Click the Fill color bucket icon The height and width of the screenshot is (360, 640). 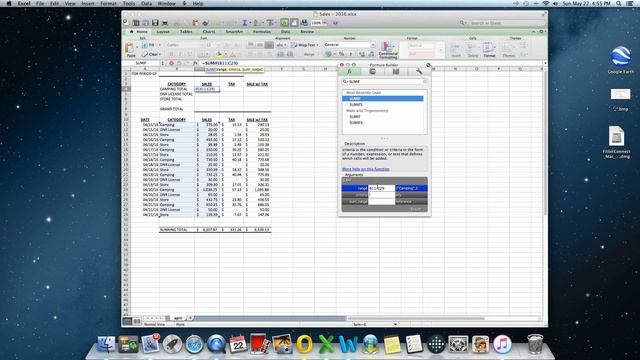[218, 54]
